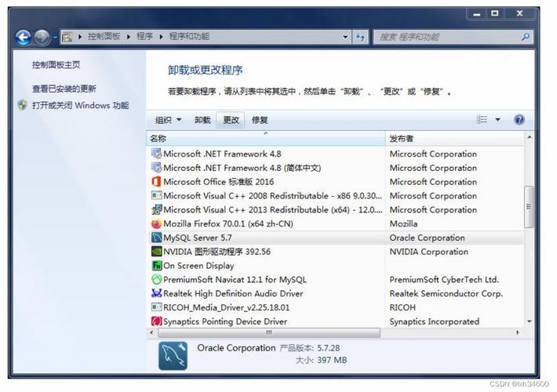557x392 pixels.
Task: Click the greyed forward navigation arrow
Action: [x=42, y=37]
